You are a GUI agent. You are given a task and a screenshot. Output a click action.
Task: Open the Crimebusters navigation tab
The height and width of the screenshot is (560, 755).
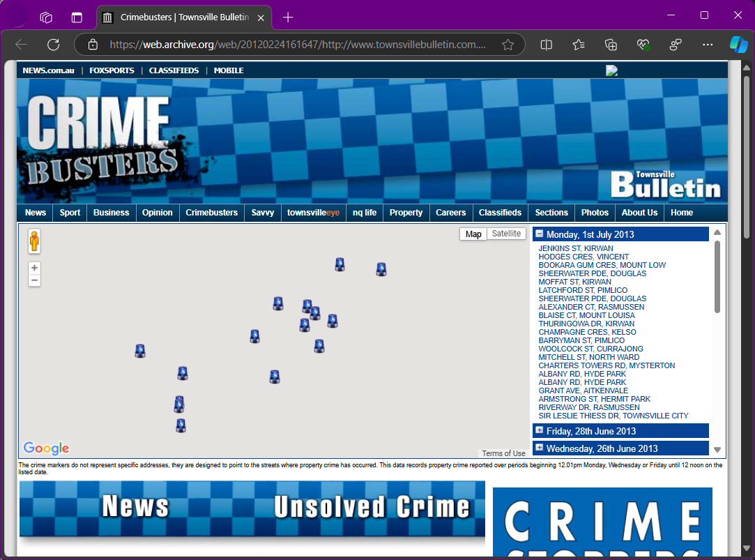pyautogui.click(x=211, y=213)
